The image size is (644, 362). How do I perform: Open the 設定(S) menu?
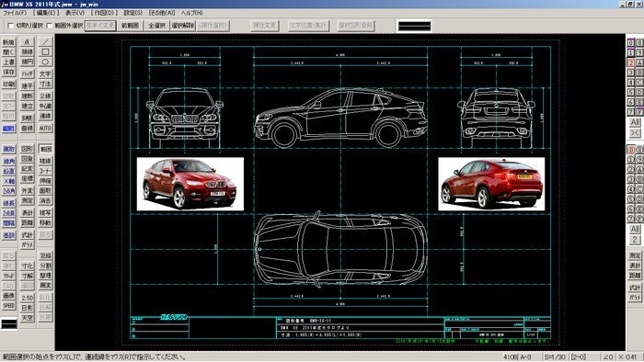tap(133, 13)
